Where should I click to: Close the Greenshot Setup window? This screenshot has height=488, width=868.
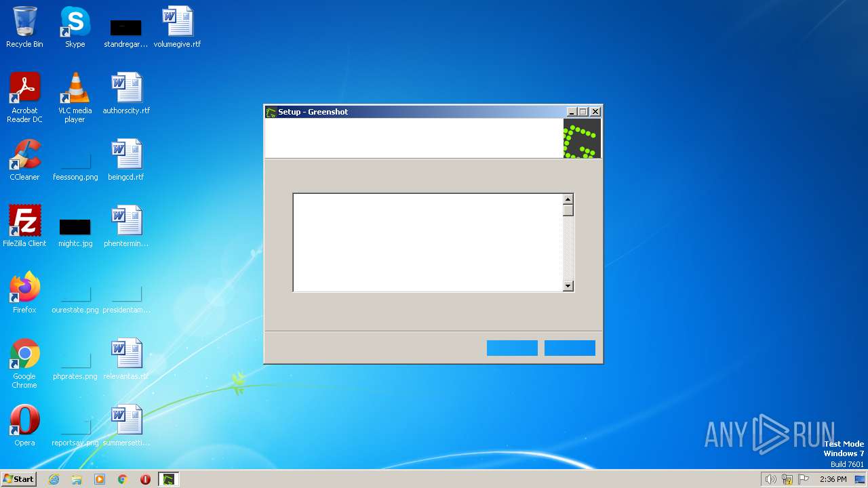point(595,112)
